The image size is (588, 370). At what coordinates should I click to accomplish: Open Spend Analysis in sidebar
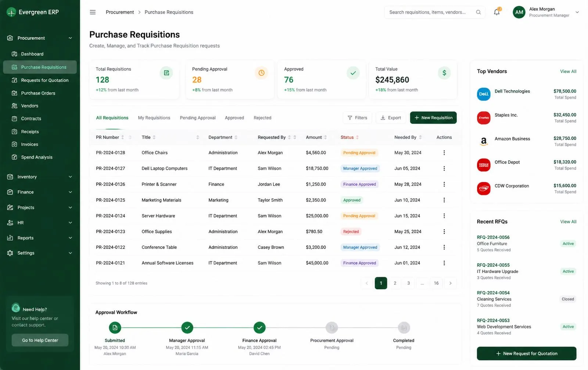tap(37, 157)
